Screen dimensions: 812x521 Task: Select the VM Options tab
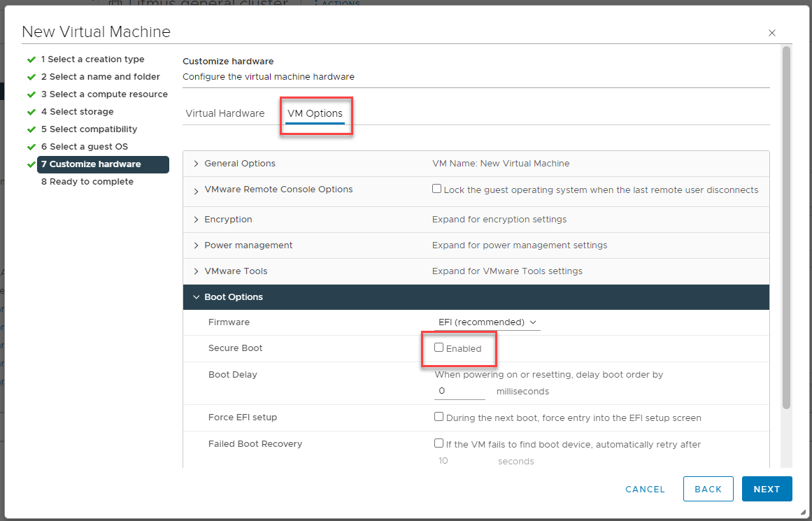[315, 113]
